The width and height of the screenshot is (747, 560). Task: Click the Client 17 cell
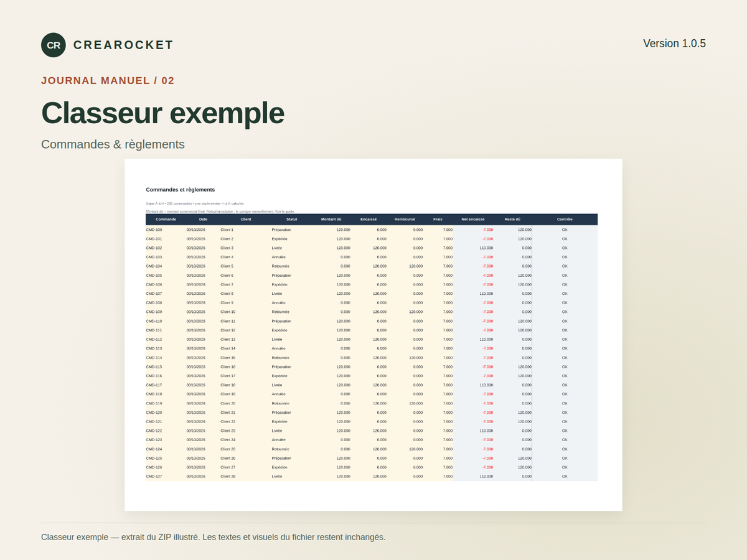pos(228,376)
